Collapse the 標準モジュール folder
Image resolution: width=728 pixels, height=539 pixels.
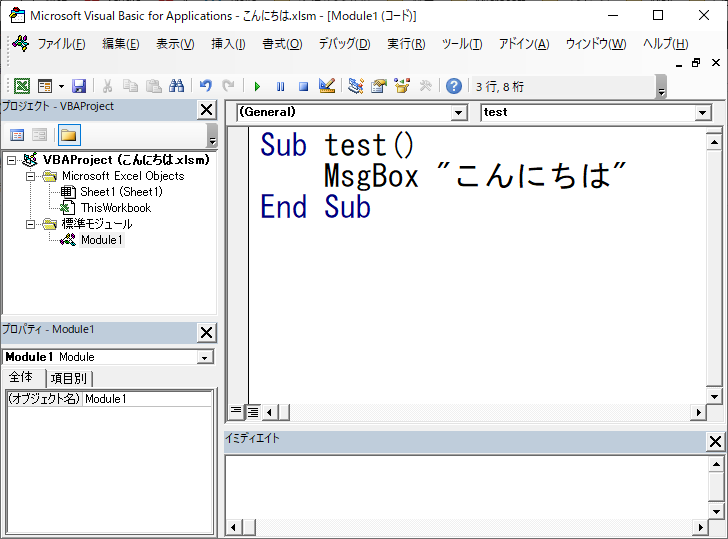tap(31, 225)
